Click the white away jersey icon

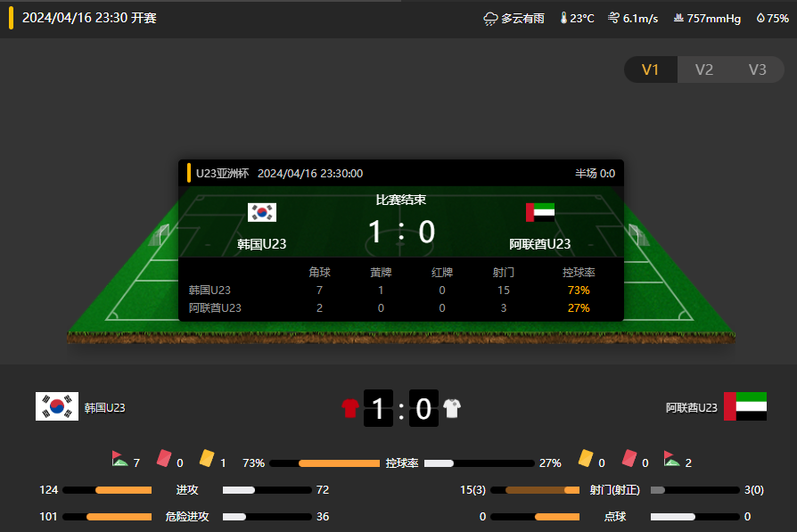point(452,408)
